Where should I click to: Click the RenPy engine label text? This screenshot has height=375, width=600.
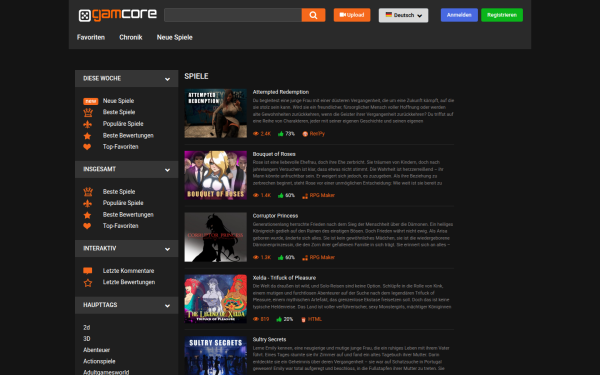point(317,134)
